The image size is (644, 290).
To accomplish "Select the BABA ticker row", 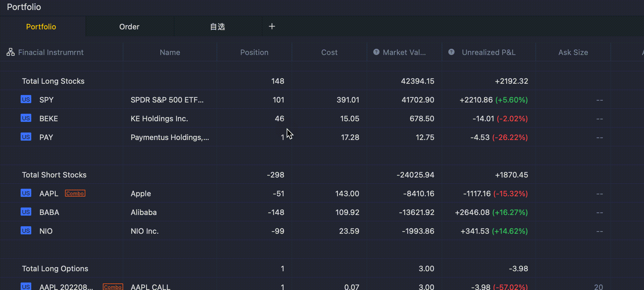I will (x=49, y=212).
